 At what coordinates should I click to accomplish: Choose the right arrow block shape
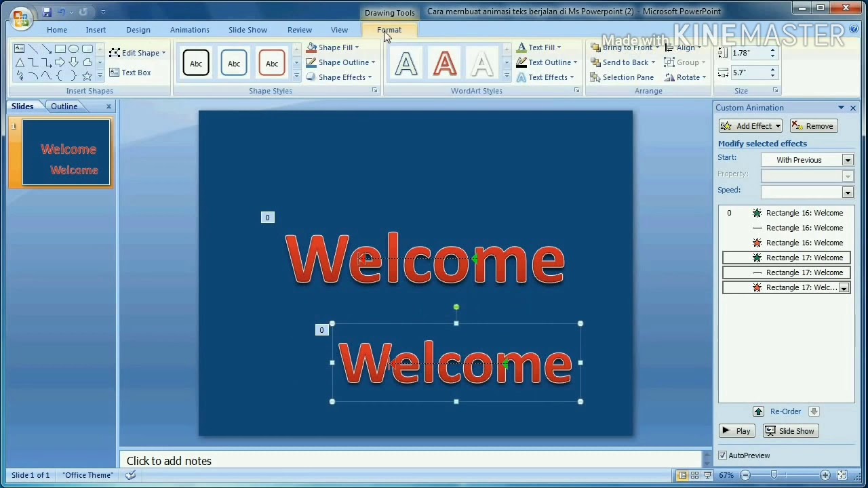(x=60, y=62)
